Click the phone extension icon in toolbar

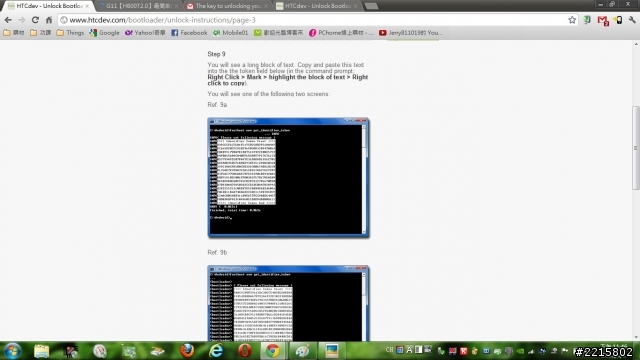point(618,20)
